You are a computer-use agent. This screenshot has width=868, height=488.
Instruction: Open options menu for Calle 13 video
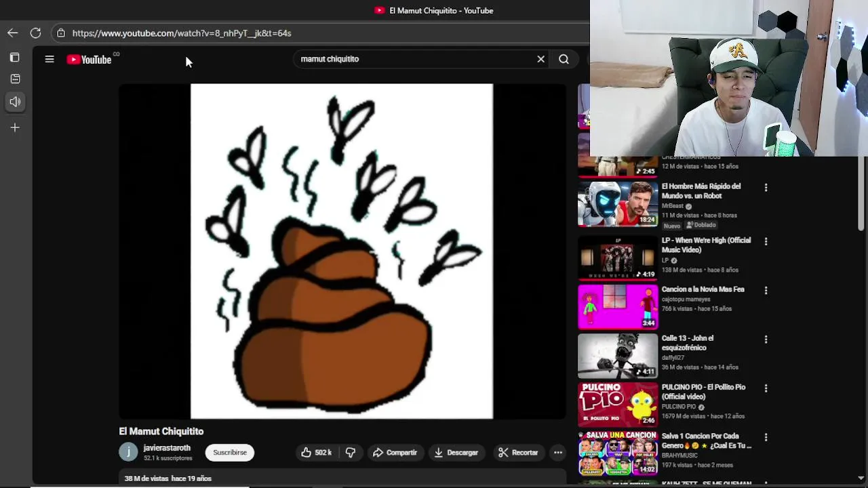(x=766, y=339)
